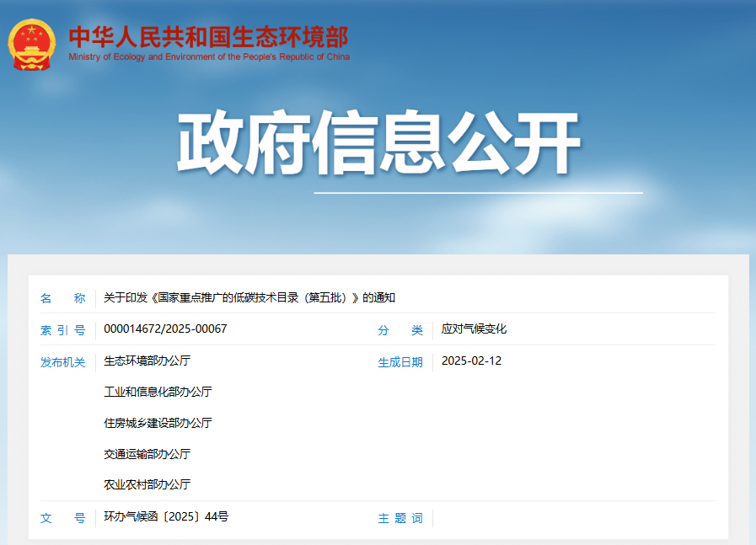The height and width of the screenshot is (545, 756).
Task: Click the 分类 field label
Action: [400, 330]
